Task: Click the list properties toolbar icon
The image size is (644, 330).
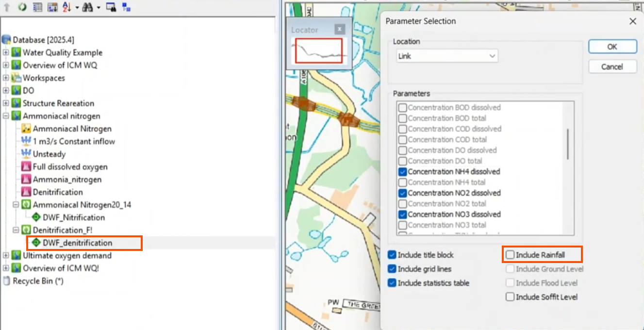Action: [x=36, y=7]
